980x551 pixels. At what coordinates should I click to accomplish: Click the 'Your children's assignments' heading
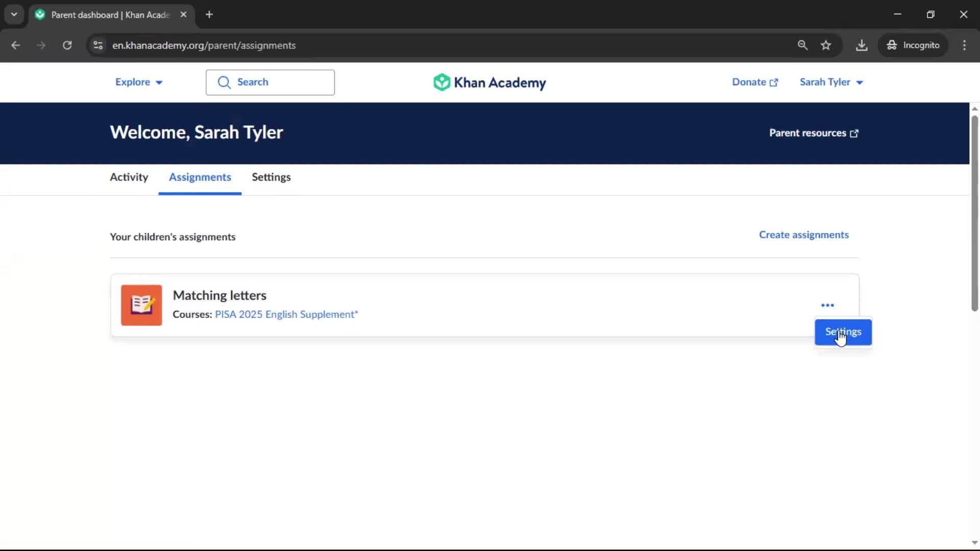point(173,237)
